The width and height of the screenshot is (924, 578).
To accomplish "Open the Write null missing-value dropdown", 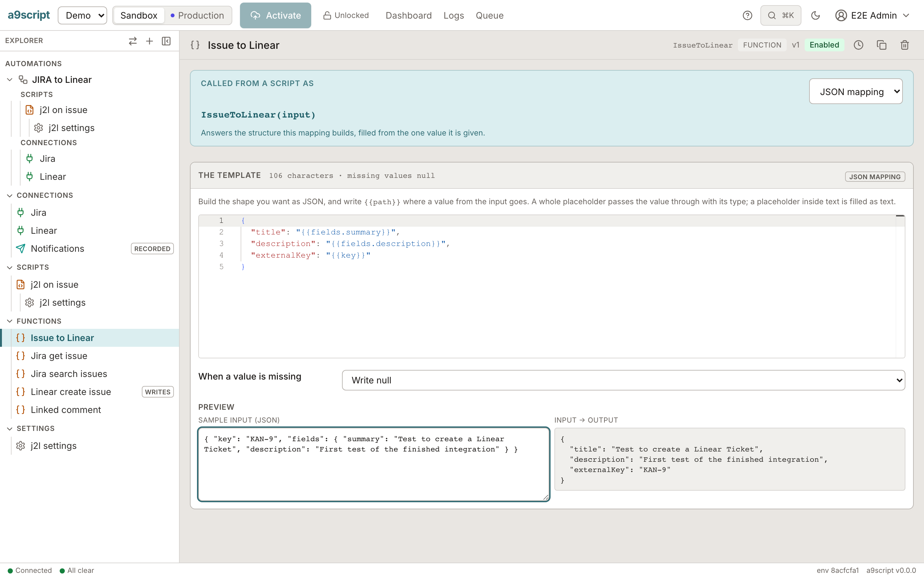I will [x=623, y=380].
